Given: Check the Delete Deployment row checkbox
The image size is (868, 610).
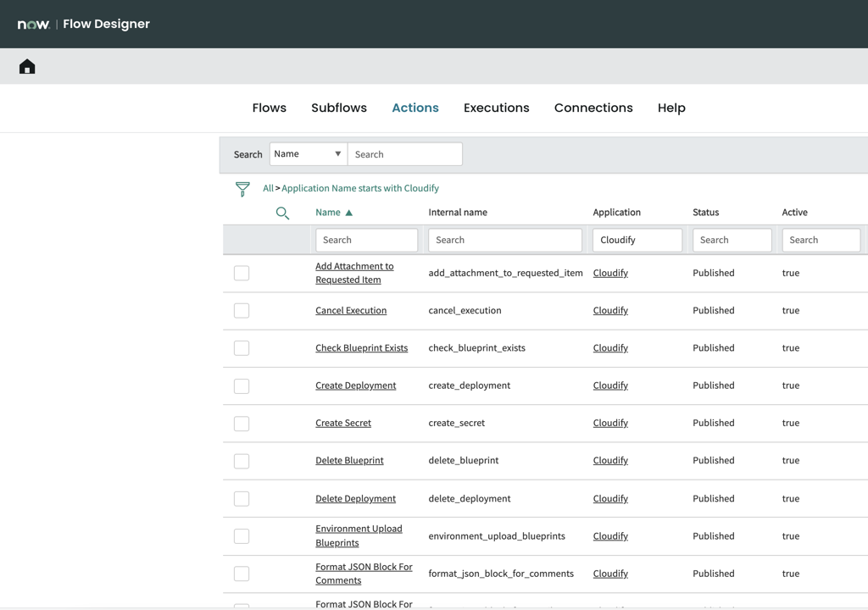Looking at the screenshot, I should coord(242,499).
